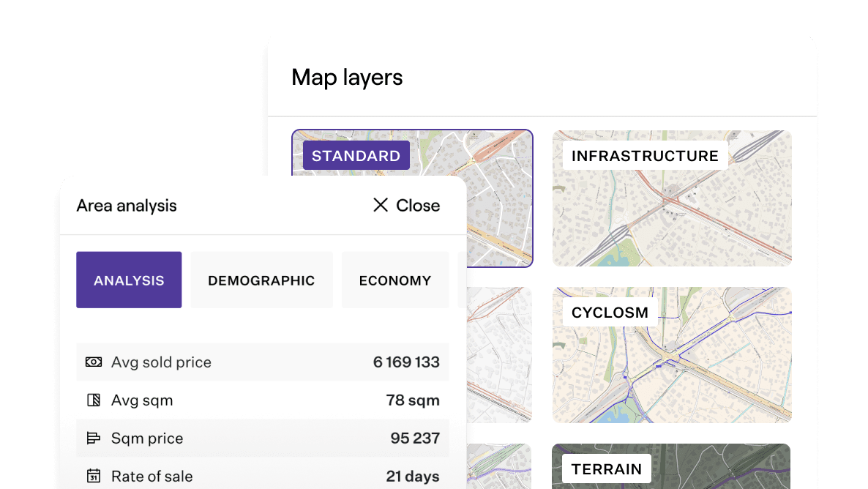Click the calendar icon for Rate of sale

click(x=94, y=477)
